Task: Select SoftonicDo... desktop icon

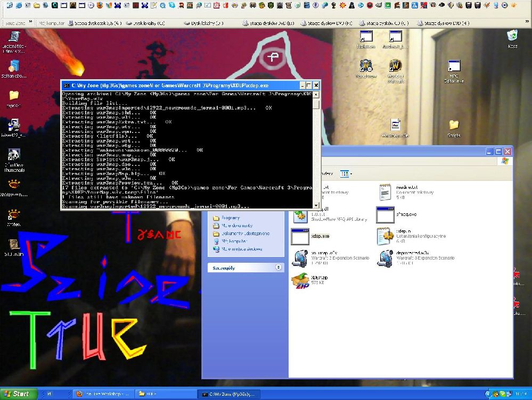Action: tap(14, 69)
